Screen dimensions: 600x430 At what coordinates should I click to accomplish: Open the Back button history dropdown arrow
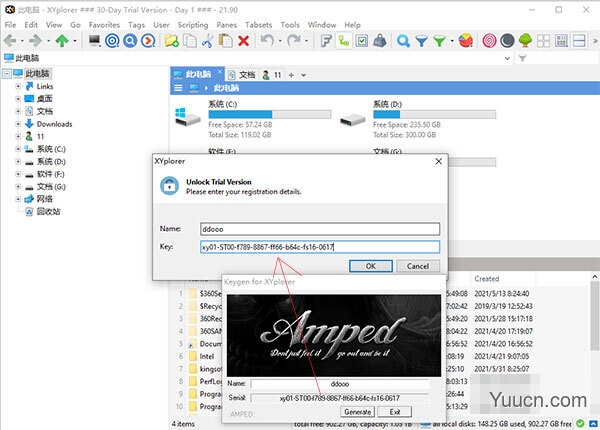coord(22,41)
